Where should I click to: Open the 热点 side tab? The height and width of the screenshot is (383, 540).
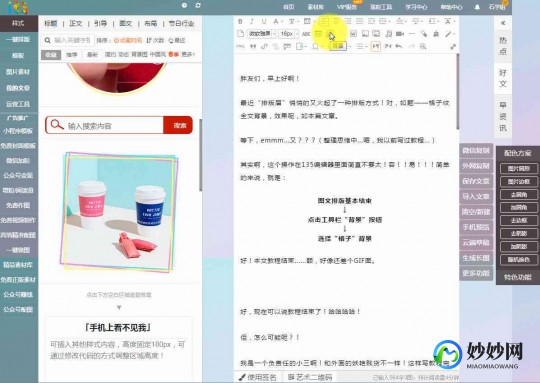(503, 46)
